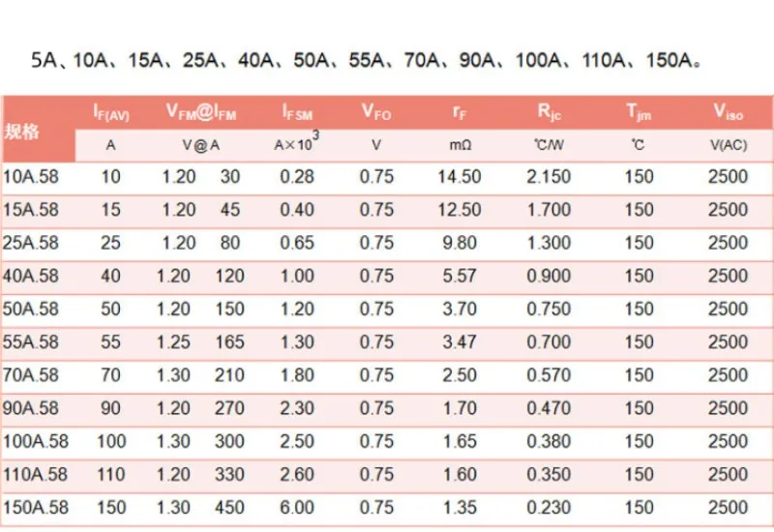The height and width of the screenshot is (532, 774).
Task: Click the Rjc column header
Action: (549, 112)
